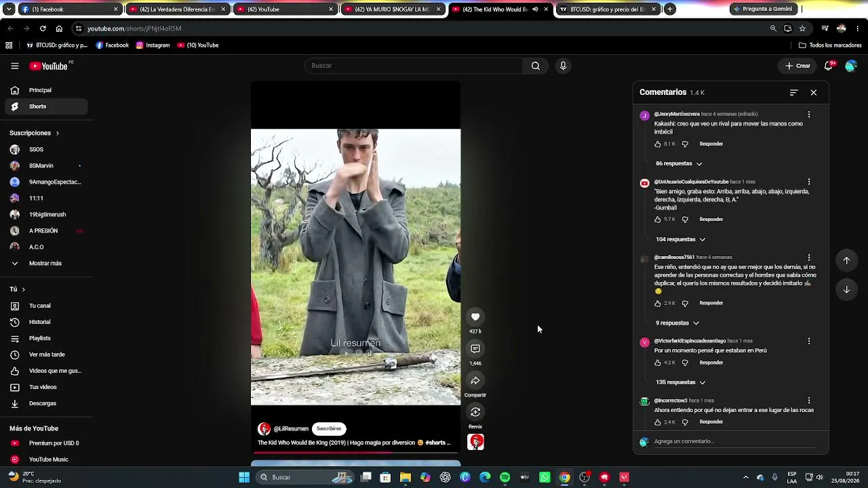This screenshot has height=488, width=868.
Task: Mute the playing tab via its speaker icon
Action: [535, 9]
